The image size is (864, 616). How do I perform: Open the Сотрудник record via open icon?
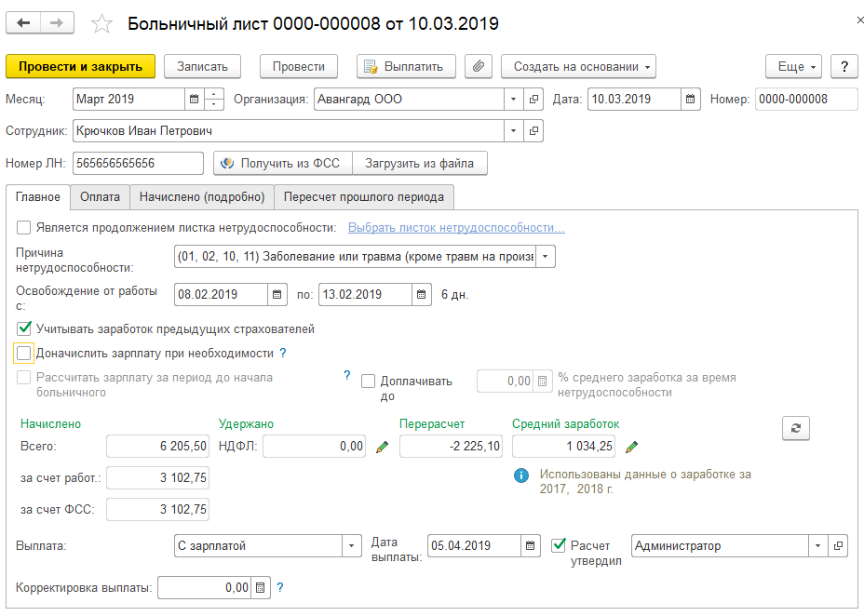(x=534, y=131)
